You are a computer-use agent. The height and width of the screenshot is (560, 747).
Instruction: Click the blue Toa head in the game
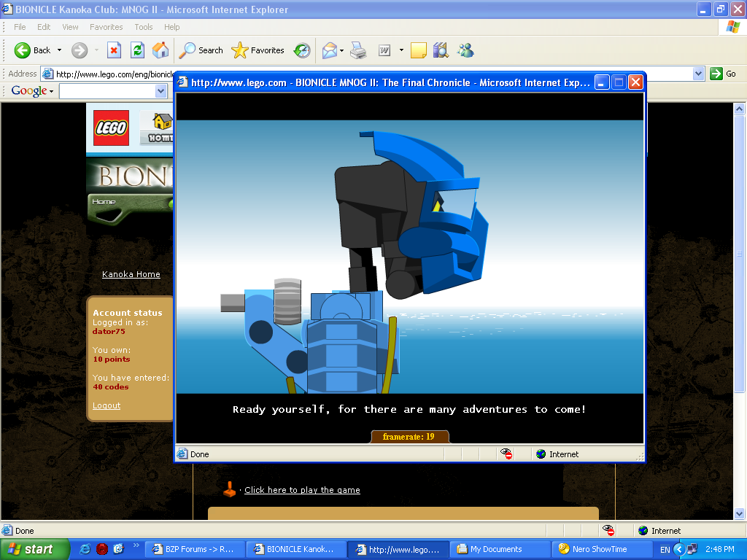(411, 216)
